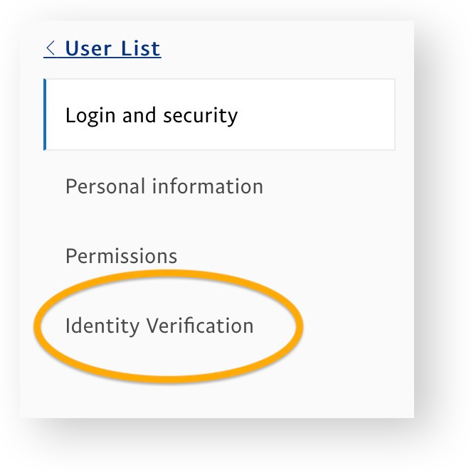Open the Identity Verification page
Image resolution: width=476 pixels, height=475 pixels.
(159, 326)
